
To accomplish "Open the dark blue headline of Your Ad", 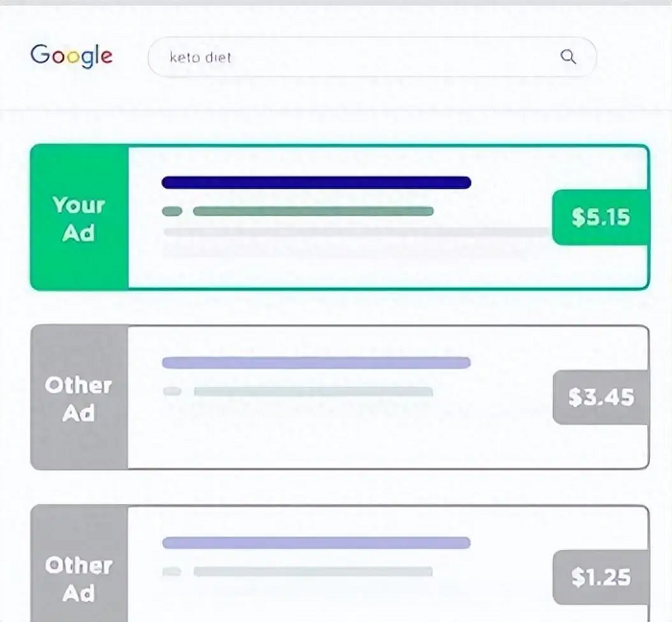I will pyautogui.click(x=316, y=182).
